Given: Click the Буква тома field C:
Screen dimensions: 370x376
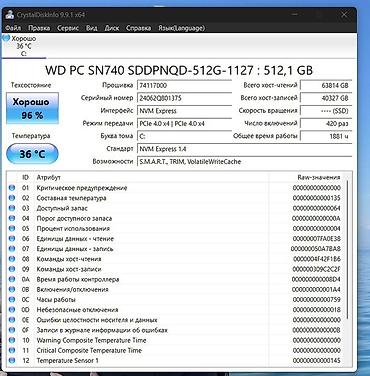Looking at the screenshot, I should pos(184,136).
